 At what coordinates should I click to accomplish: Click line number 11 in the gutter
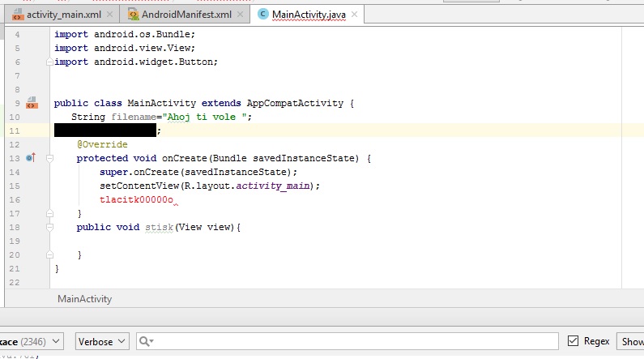pyautogui.click(x=15, y=130)
